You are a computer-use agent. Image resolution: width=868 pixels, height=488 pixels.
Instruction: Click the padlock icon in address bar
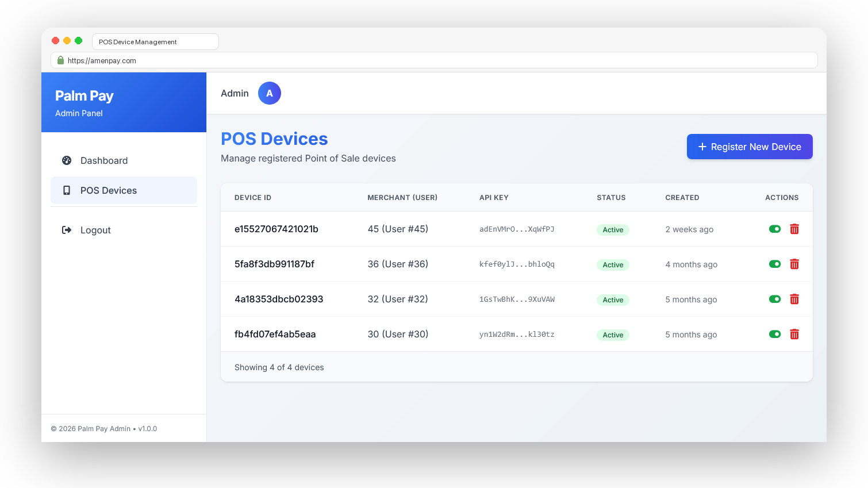60,60
